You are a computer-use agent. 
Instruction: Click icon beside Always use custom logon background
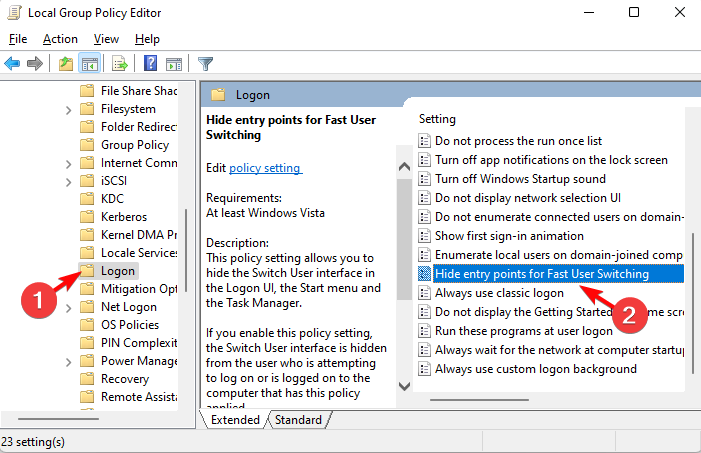[424, 369]
